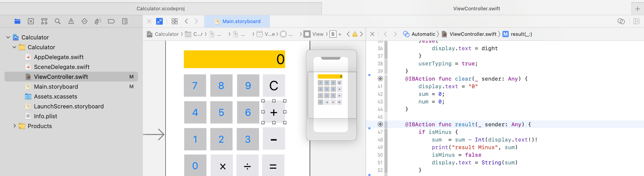The height and width of the screenshot is (176, 644).
Task: Toggle the editor focus mode icon
Action: click(159, 21)
